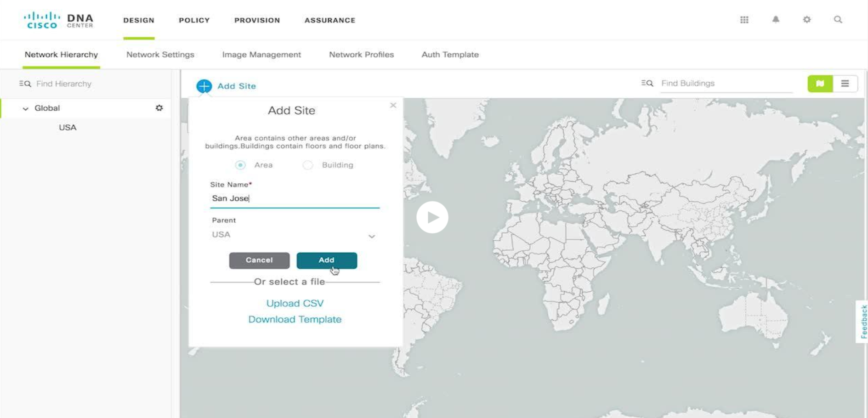
Task: Click the apps grid icon in header
Action: click(744, 20)
